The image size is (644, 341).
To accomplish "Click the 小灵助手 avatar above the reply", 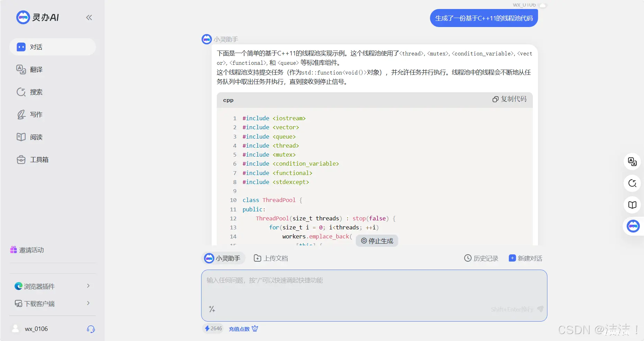I will [x=206, y=39].
